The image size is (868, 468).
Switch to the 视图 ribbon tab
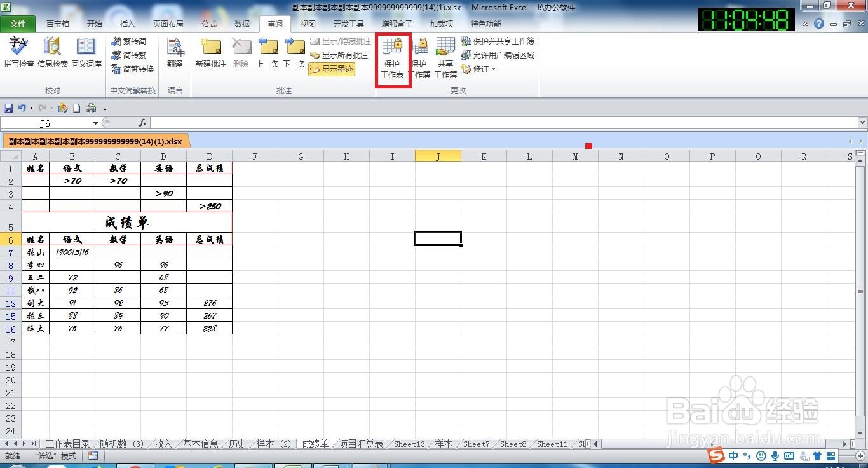click(308, 24)
